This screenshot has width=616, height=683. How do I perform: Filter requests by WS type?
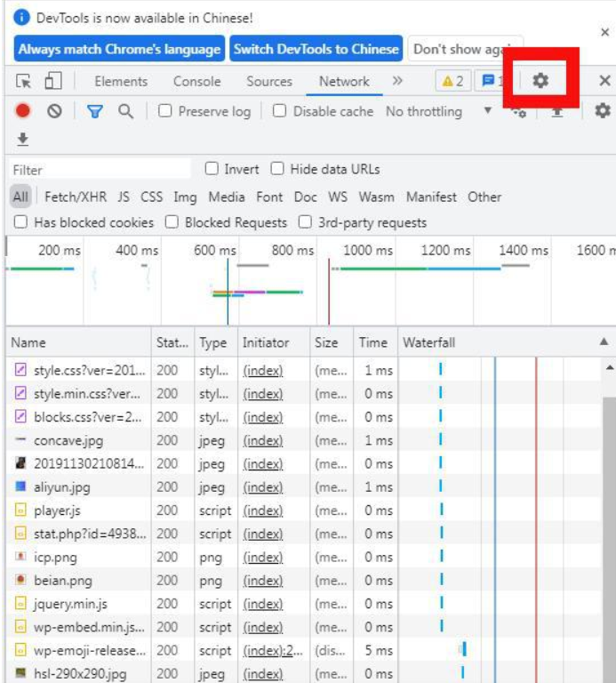point(338,197)
